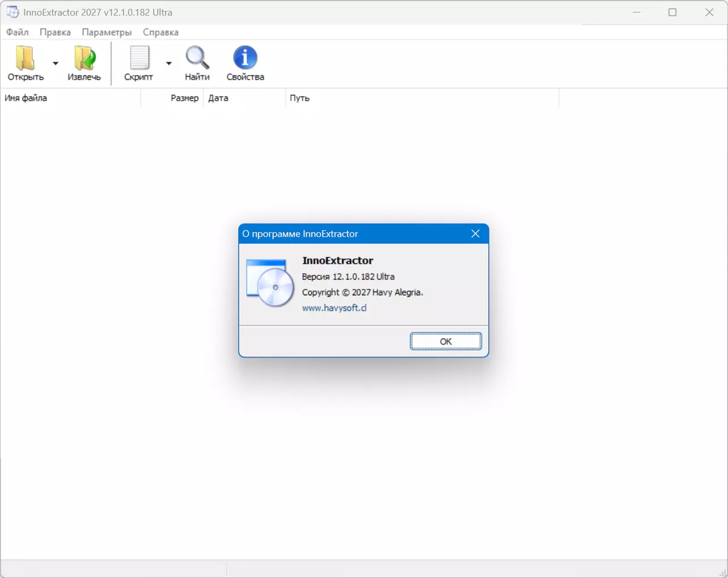Screen dimensions: 728x578
Task: Minimize the InnoExtractor main window
Action: click(x=636, y=12)
